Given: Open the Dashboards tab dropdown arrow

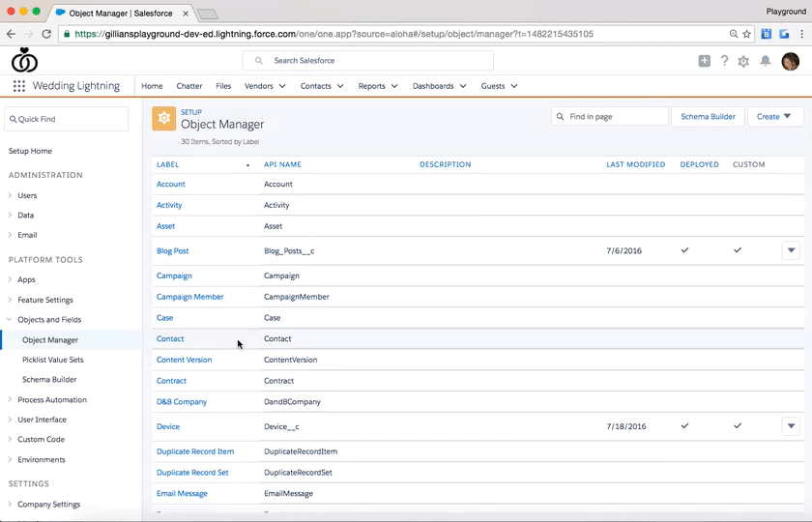Looking at the screenshot, I should point(463,86).
